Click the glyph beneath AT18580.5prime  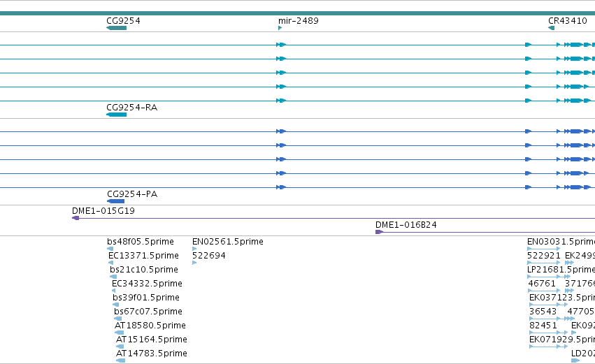click(x=119, y=333)
